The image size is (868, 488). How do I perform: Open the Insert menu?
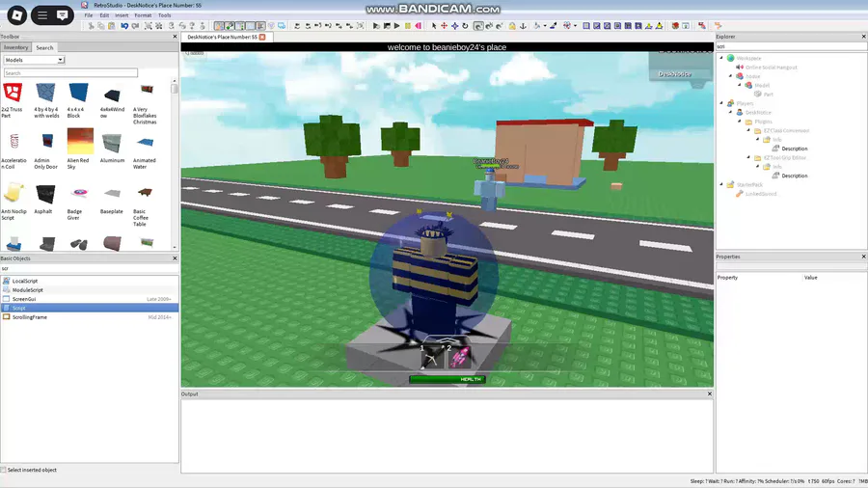coord(122,15)
